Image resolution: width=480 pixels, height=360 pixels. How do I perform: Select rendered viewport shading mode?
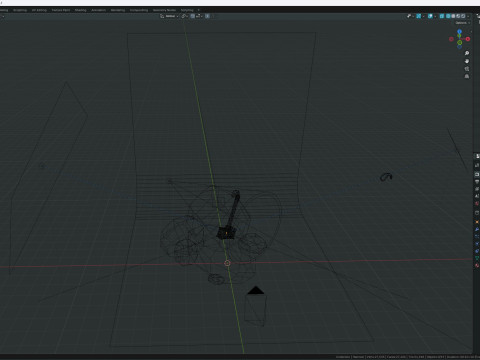pos(463,16)
